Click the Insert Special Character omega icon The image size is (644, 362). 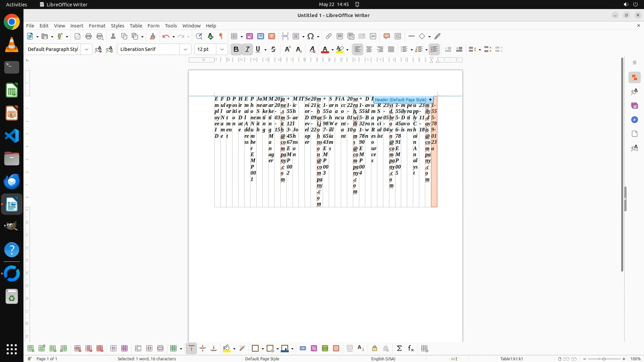click(311, 36)
